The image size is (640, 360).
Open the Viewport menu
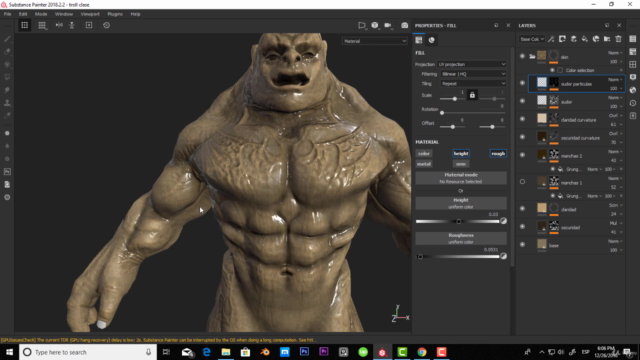point(90,14)
